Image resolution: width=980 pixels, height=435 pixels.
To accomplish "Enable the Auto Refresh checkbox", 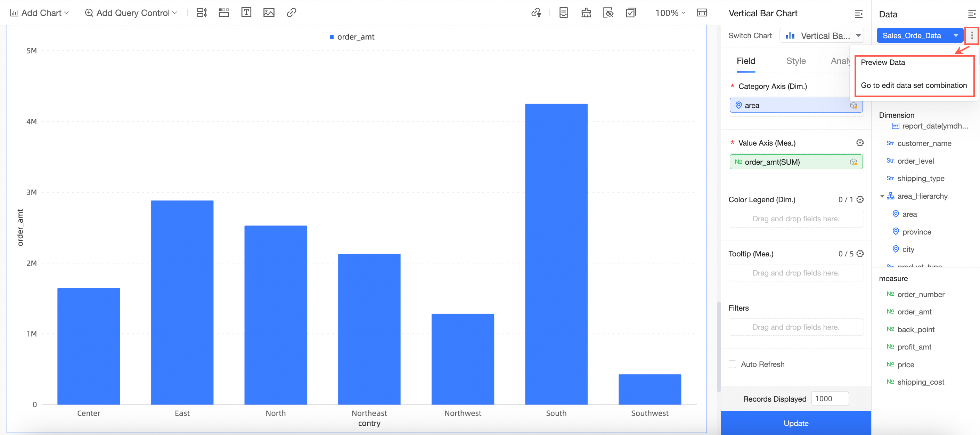I will pos(732,364).
